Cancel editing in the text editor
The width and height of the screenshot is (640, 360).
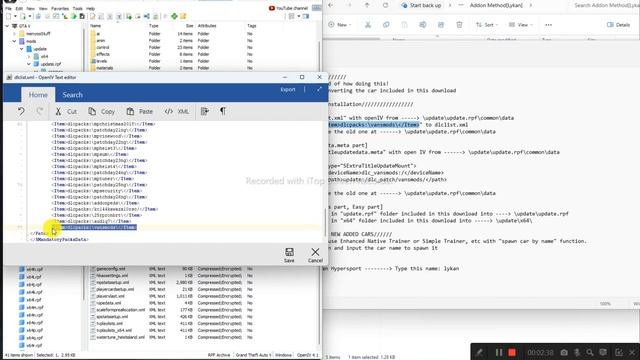pos(315,255)
